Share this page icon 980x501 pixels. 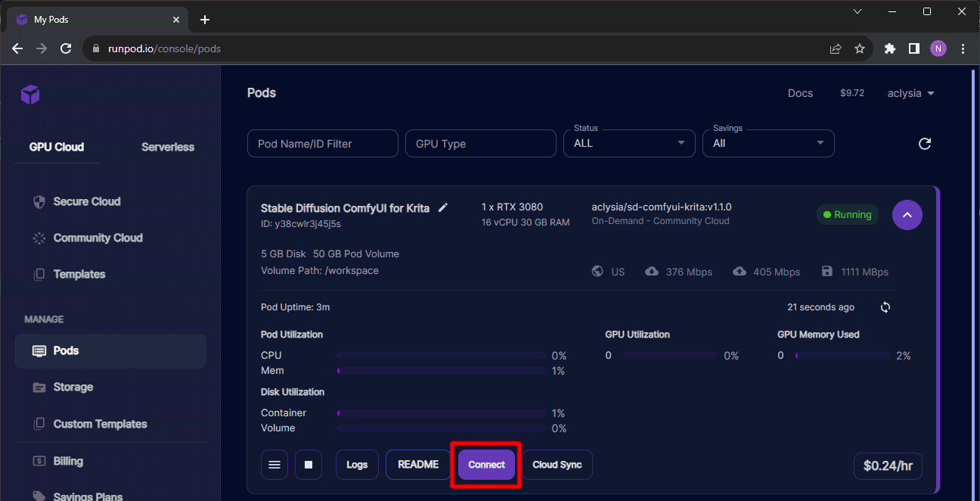point(836,48)
